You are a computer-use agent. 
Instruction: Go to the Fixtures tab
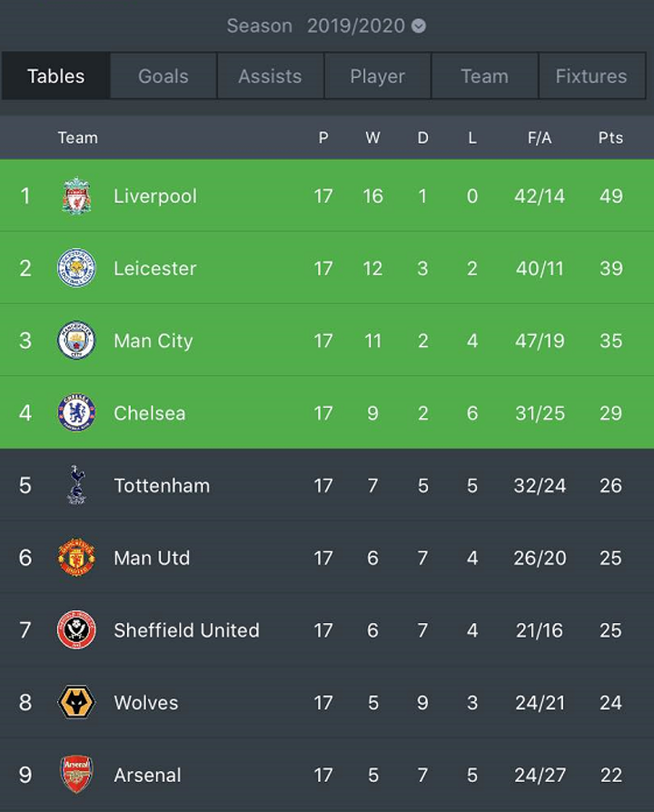tap(591, 76)
